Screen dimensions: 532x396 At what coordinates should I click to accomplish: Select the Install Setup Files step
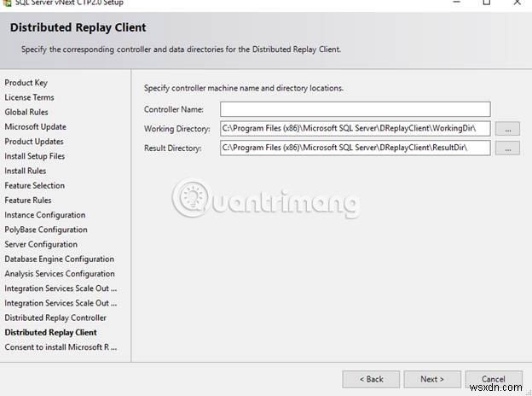tap(35, 156)
